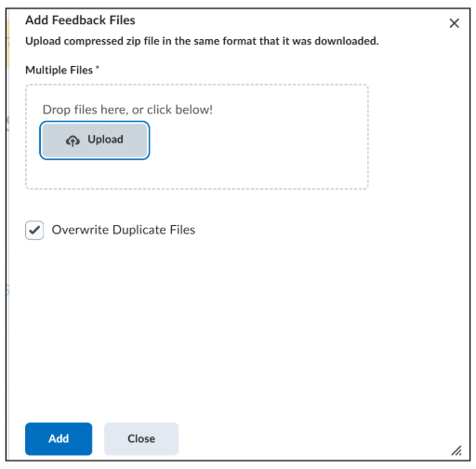The width and height of the screenshot is (476, 469).
Task: Click the required asterisk beside Multiple Files
Action: pos(98,67)
